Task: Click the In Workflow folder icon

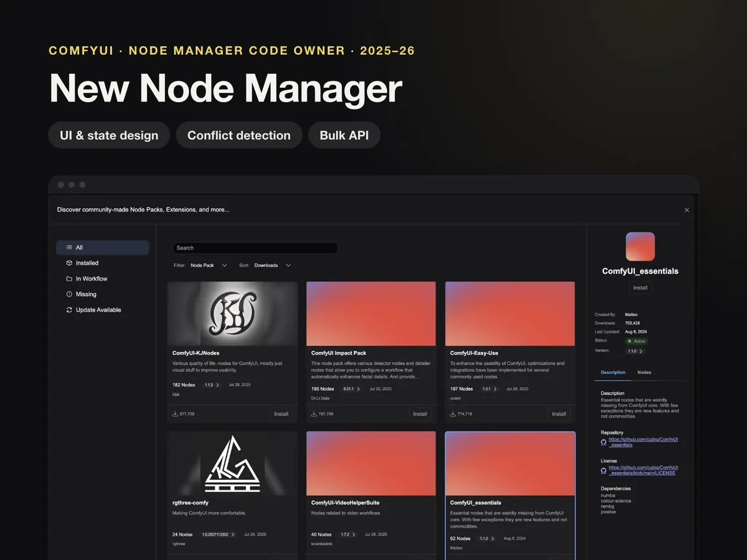Action: point(69,279)
